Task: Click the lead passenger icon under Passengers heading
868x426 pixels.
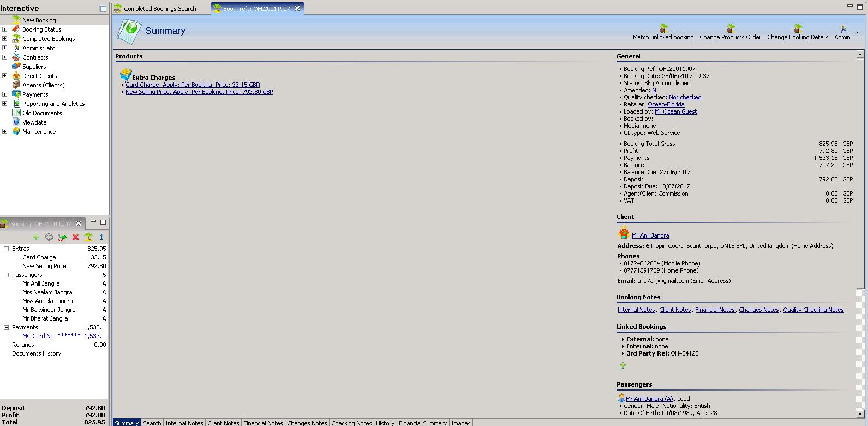Action: coord(621,398)
